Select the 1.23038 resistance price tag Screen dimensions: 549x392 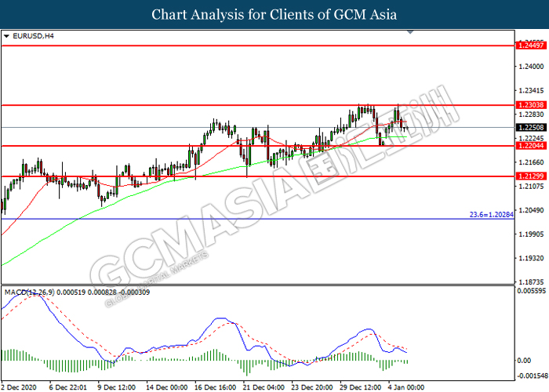click(x=531, y=104)
